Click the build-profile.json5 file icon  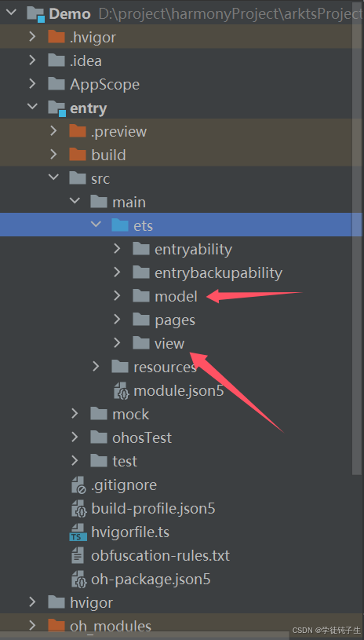(x=78, y=509)
